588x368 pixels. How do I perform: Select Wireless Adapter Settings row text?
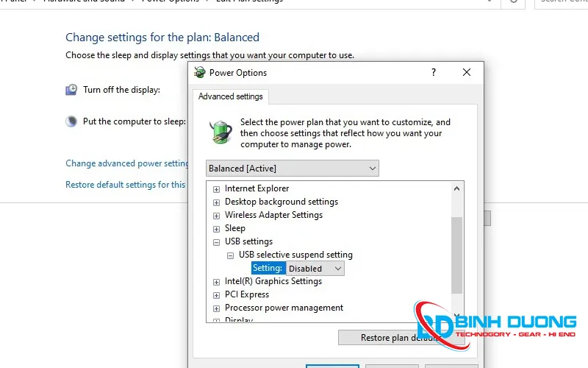click(273, 215)
